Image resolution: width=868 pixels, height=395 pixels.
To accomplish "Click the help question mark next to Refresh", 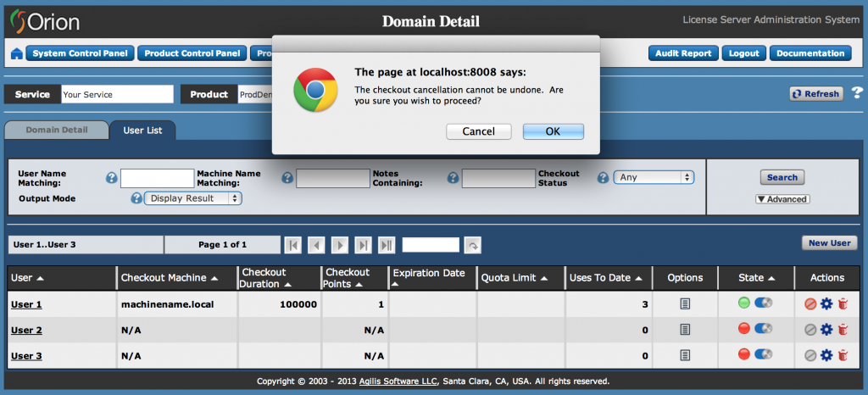I will click(857, 93).
